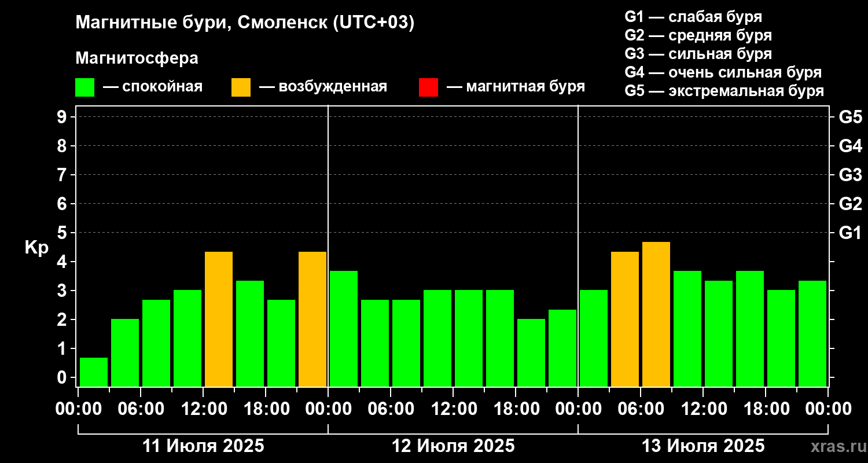Click the 12 Июля 2025 date label

[x=453, y=446]
